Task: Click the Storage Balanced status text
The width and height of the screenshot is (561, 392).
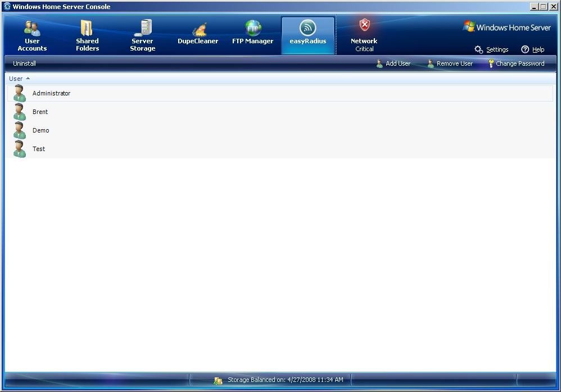Action: [286, 380]
